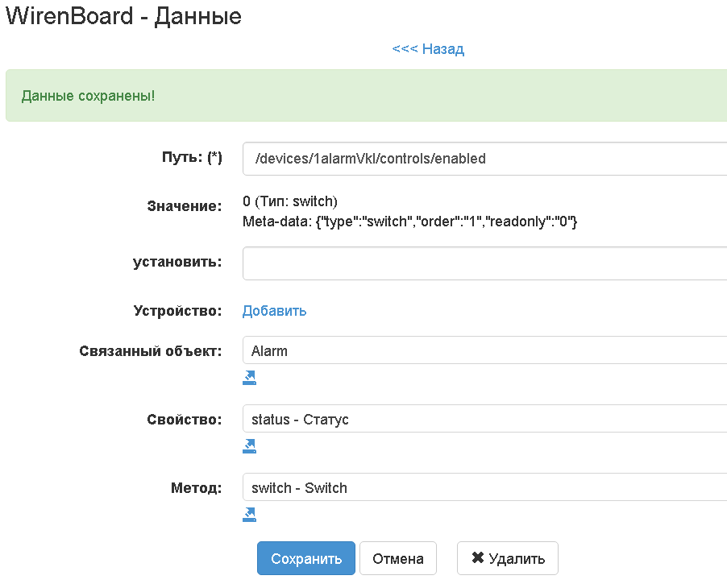Click the open icon under the switch method

[249, 514]
